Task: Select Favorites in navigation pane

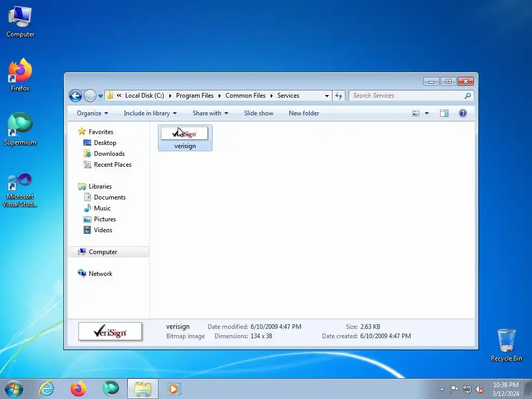Action: (x=101, y=131)
